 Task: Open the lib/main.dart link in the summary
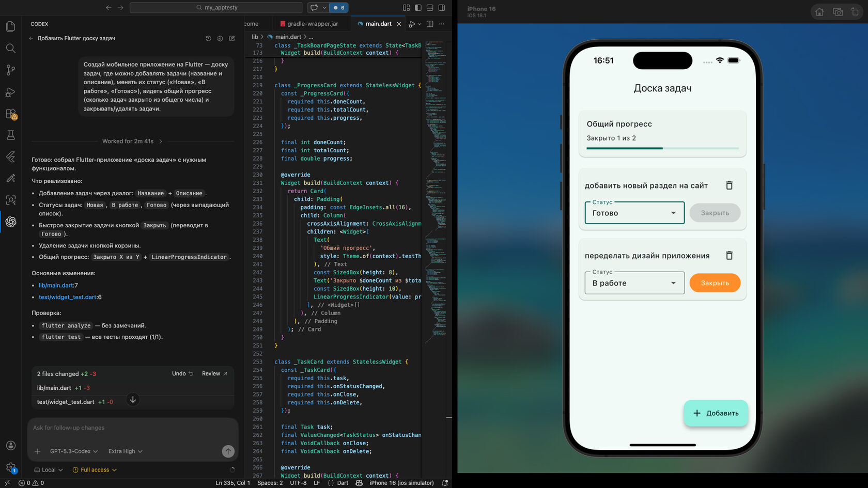pyautogui.click(x=56, y=285)
